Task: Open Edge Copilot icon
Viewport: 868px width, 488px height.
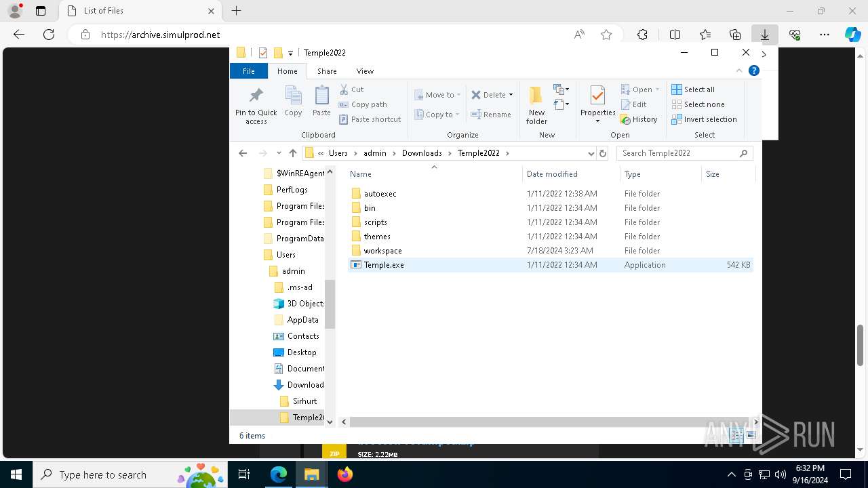Action: point(852,35)
